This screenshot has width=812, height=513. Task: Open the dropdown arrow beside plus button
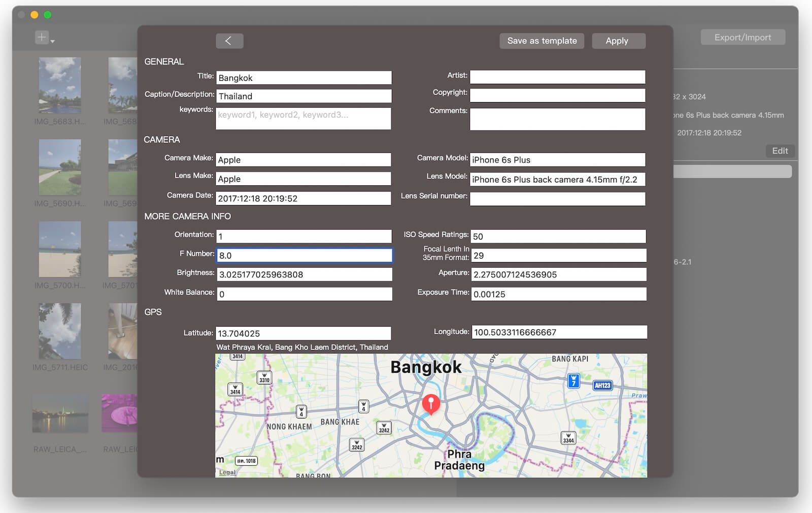(x=53, y=41)
